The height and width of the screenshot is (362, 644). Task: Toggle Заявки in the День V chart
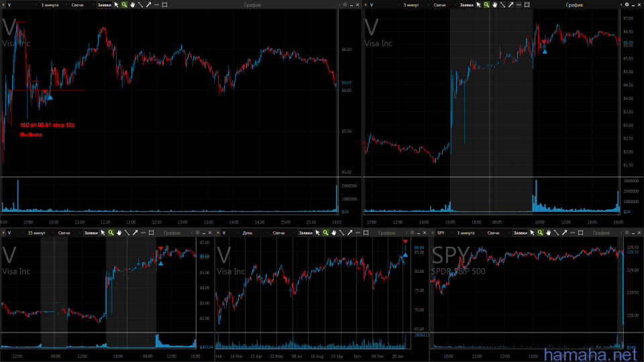tap(306, 233)
